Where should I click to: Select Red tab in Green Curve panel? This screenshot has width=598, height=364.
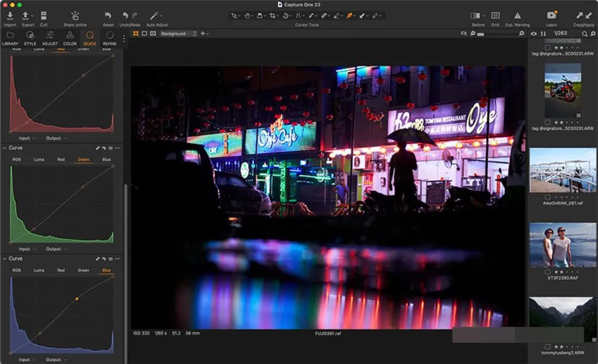(x=61, y=160)
